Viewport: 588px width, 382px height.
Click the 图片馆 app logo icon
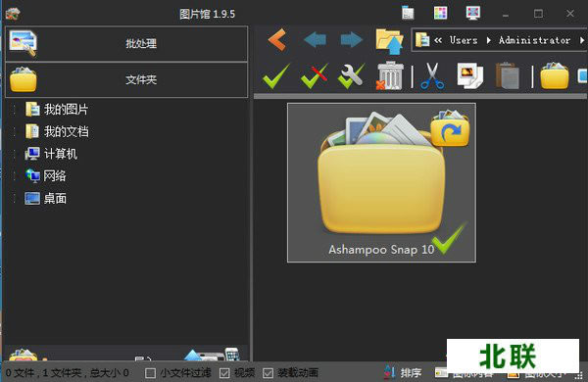(13, 15)
